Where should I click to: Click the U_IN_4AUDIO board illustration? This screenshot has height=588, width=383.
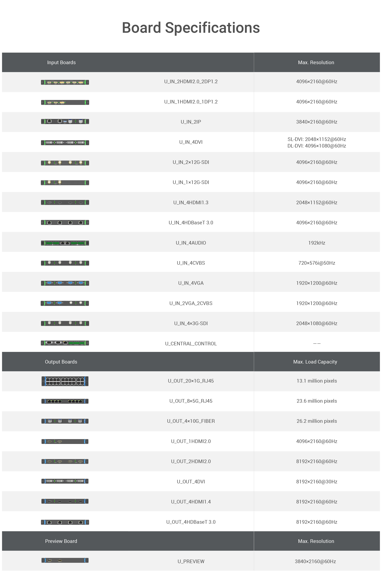65,243
